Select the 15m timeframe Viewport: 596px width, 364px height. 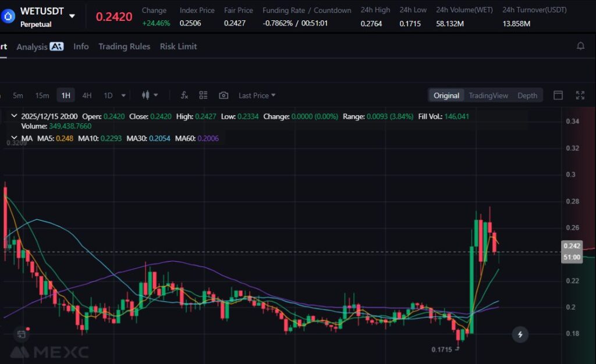click(42, 95)
